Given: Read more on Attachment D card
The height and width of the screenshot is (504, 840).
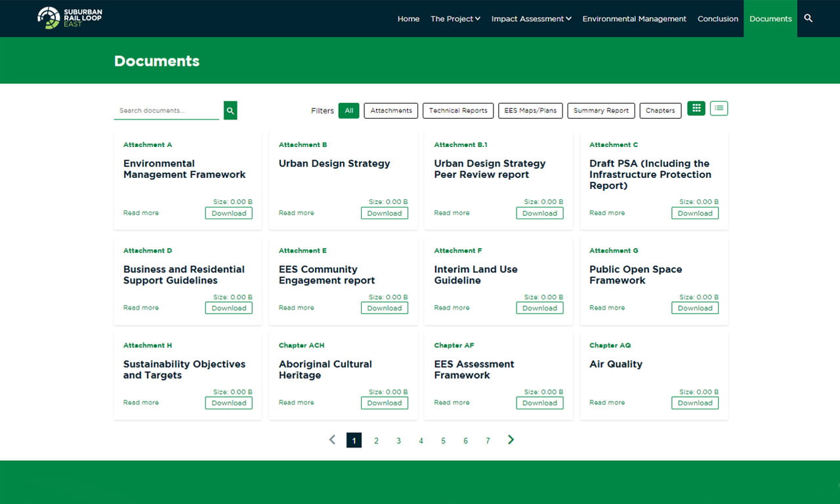Looking at the screenshot, I should tap(141, 308).
